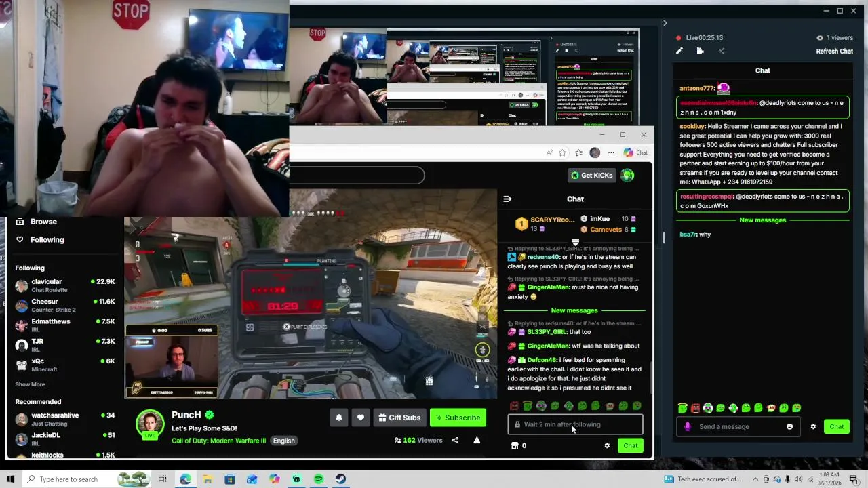
Task: Open Edmatthews channel in sidebar
Action: pyautogui.click(x=65, y=325)
